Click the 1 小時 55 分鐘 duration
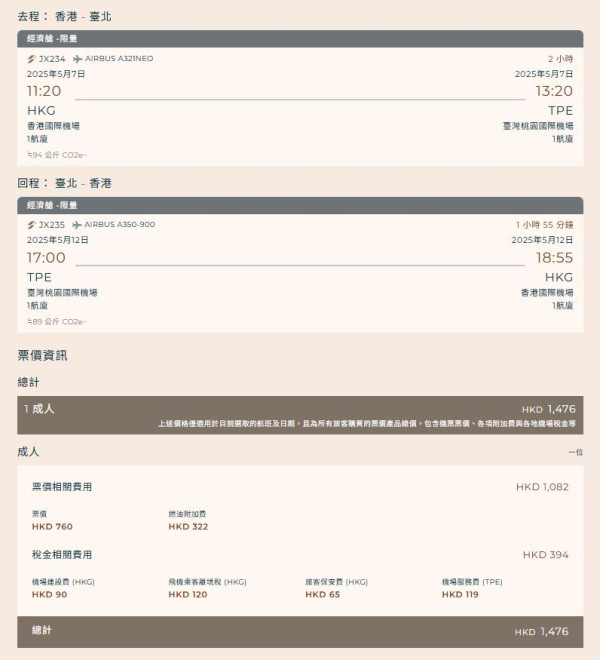 tap(544, 225)
